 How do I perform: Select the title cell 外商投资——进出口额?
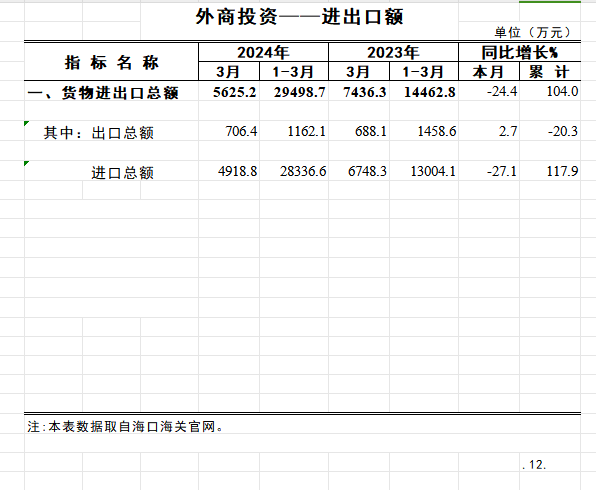coord(299,17)
